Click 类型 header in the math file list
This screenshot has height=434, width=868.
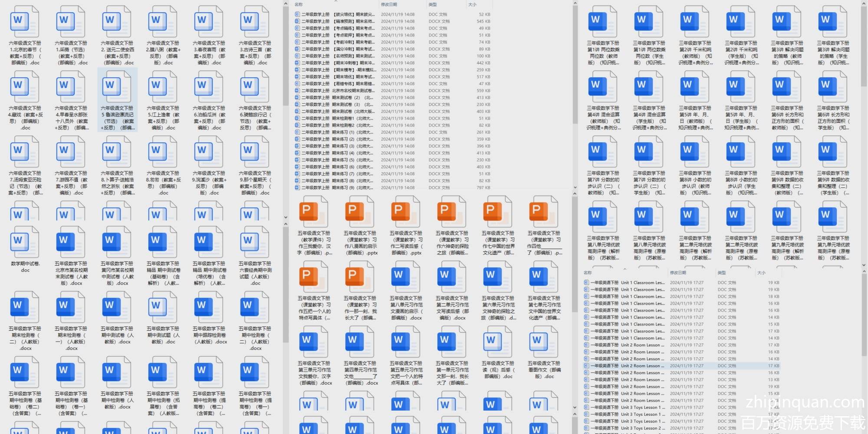click(x=432, y=4)
